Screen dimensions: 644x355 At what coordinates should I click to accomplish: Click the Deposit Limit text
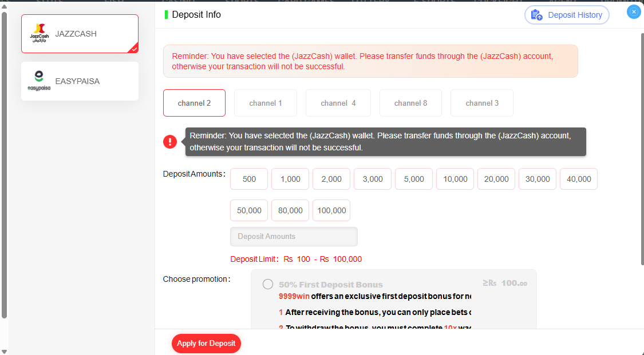point(296,259)
